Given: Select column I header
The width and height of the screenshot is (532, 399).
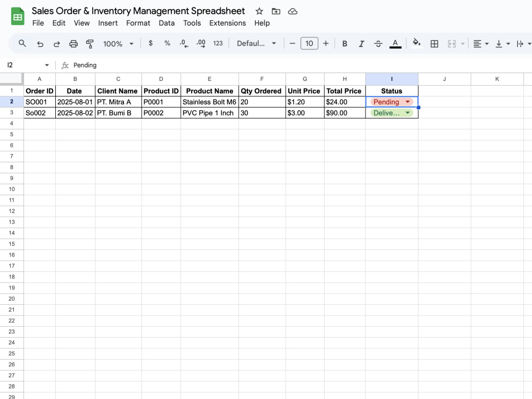Looking at the screenshot, I should pos(392,79).
